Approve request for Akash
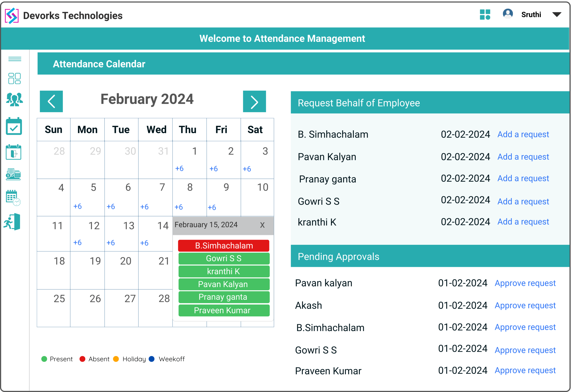The width and height of the screenshot is (571, 392). [x=525, y=305]
